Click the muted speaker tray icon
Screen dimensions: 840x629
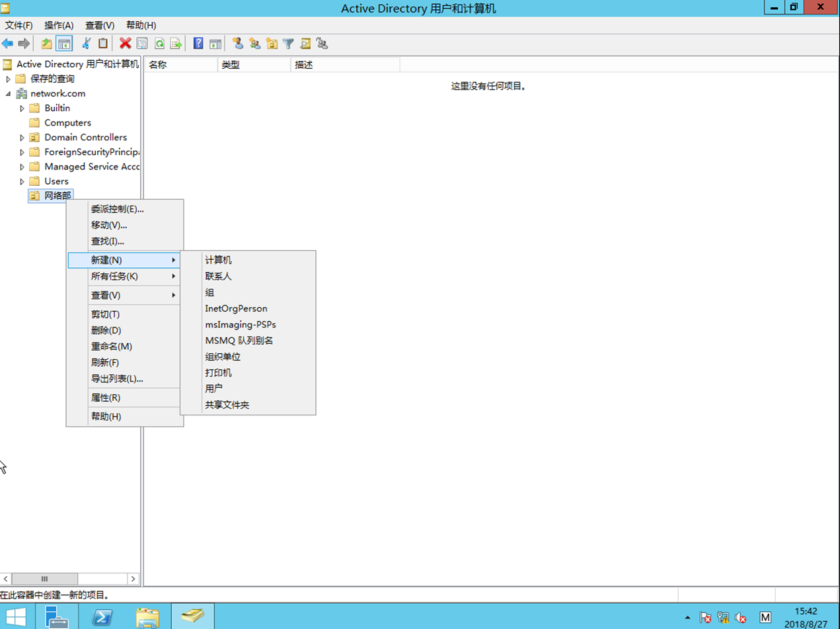click(x=740, y=618)
